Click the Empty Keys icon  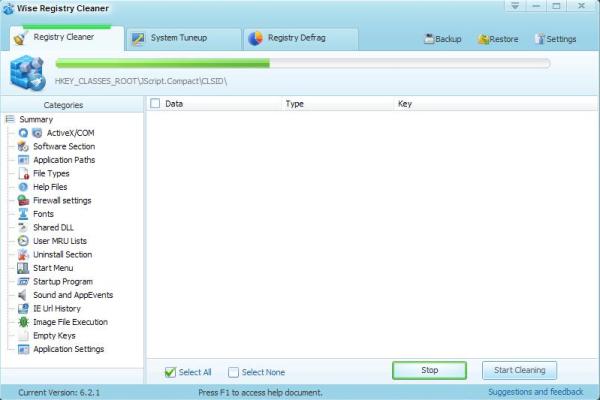[23, 336]
